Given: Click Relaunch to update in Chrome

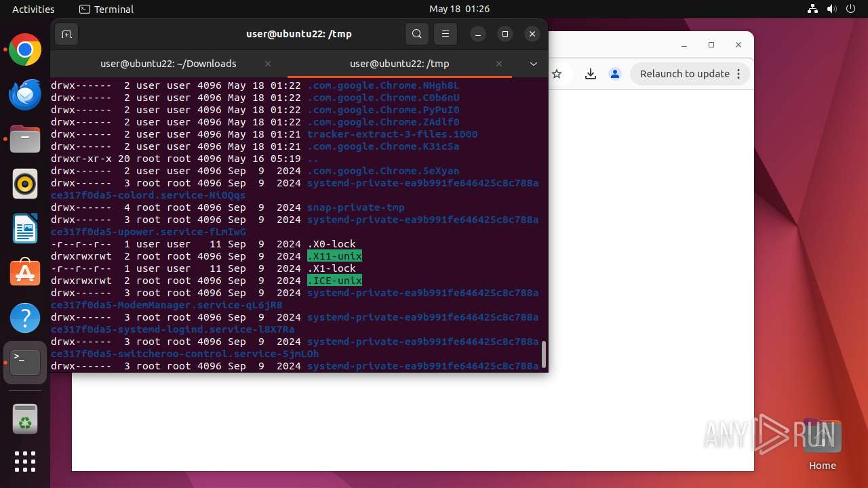Looking at the screenshot, I should 684,74.
